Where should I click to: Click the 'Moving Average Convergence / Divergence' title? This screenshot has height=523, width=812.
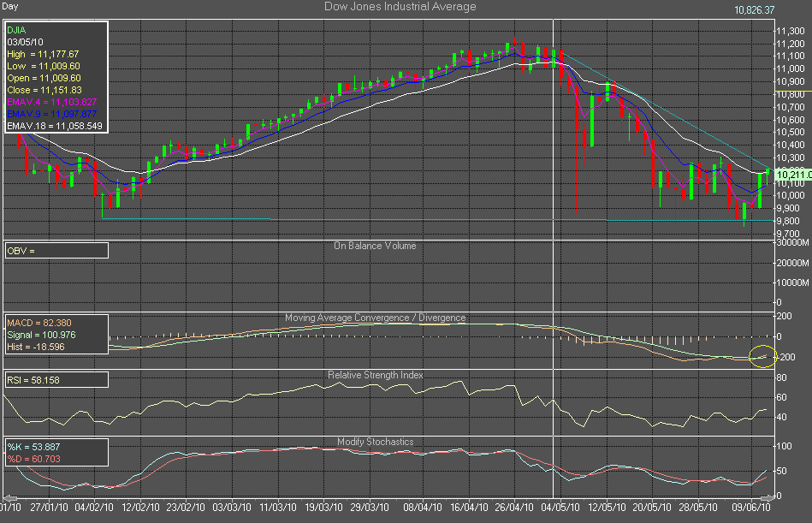coord(376,318)
